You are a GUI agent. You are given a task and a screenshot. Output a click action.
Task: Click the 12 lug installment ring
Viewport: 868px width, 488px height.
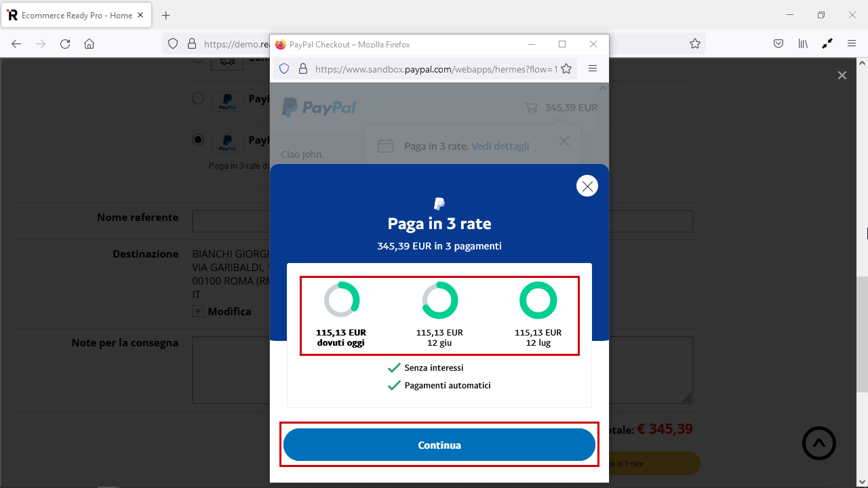pyautogui.click(x=538, y=300)
